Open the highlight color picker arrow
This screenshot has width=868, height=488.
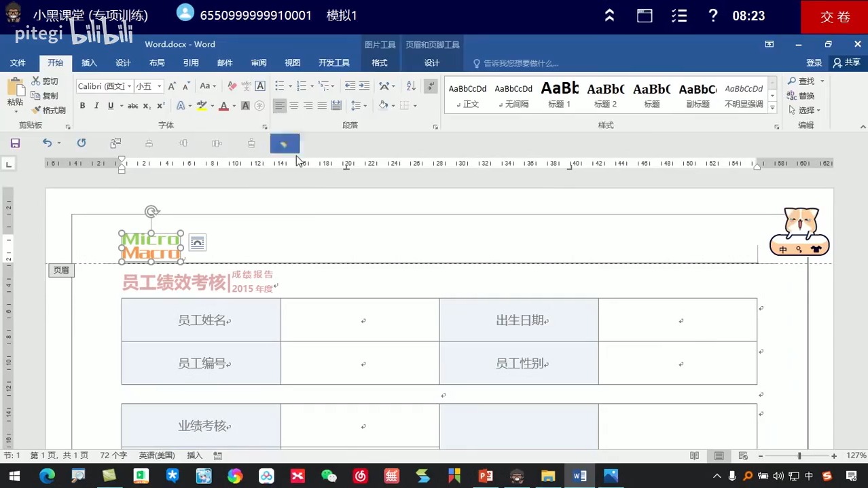212,106
